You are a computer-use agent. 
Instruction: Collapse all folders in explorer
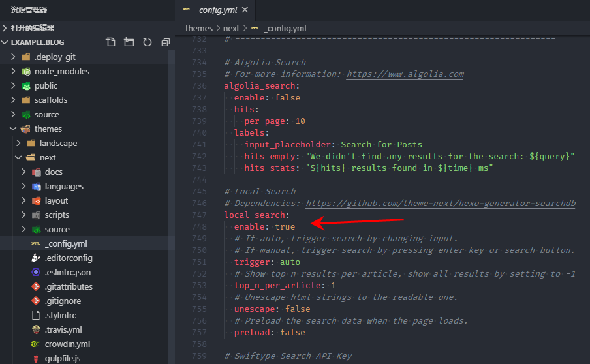(165, 42)
